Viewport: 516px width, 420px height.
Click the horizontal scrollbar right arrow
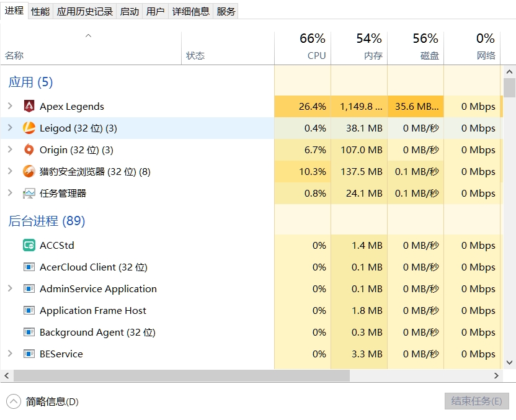point(496,376)
